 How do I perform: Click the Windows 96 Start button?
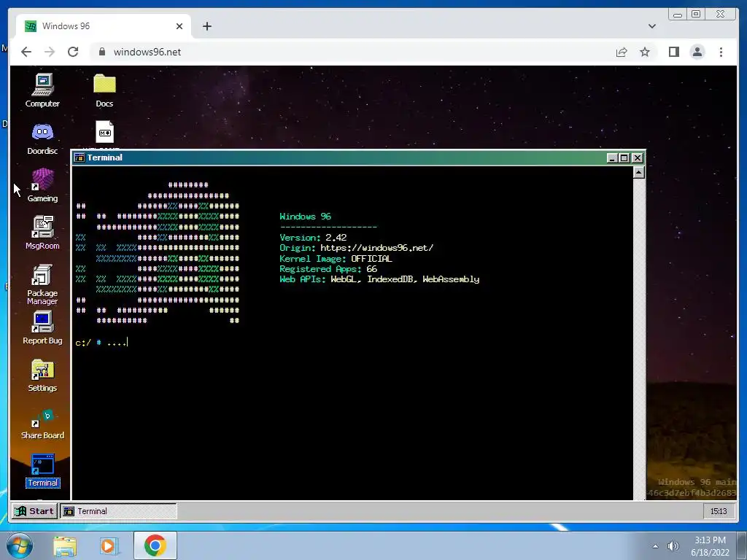(x=34, y=511)
